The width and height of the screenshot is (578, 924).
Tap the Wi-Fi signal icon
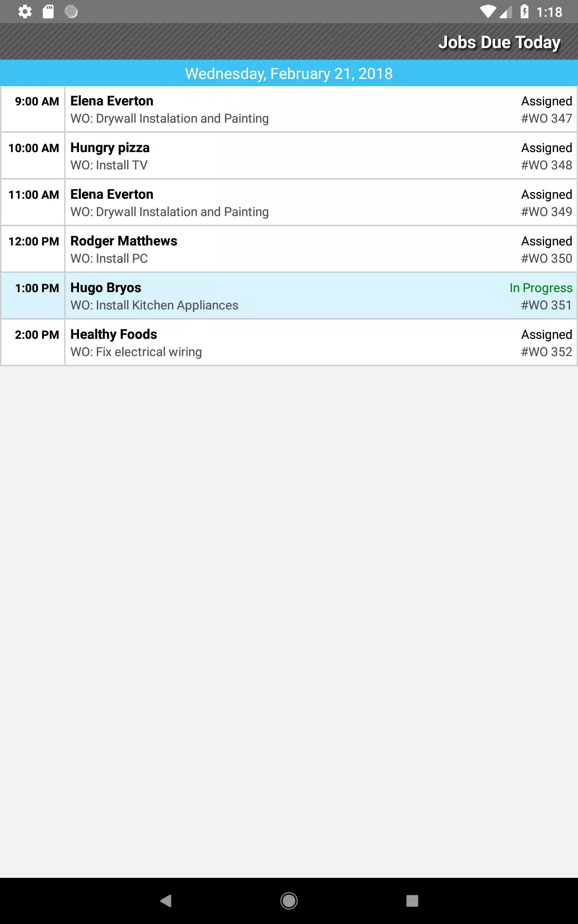(488, 12)
